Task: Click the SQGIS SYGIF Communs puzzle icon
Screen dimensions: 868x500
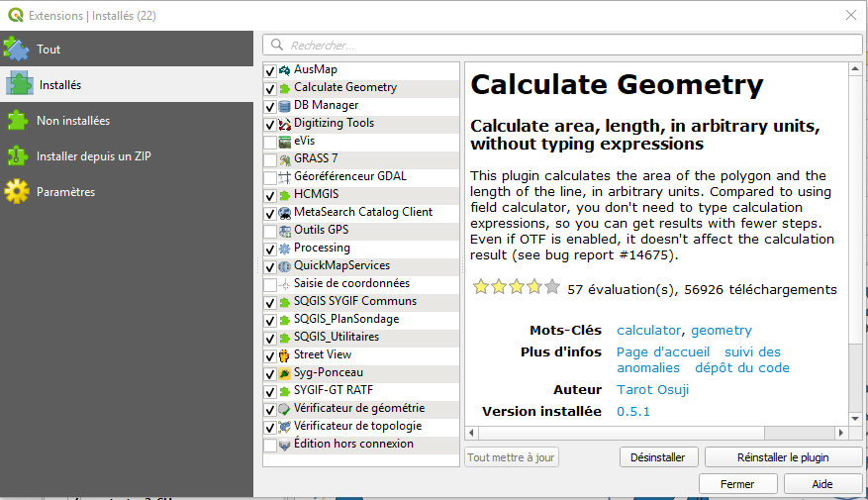Action: click(284, 302)
